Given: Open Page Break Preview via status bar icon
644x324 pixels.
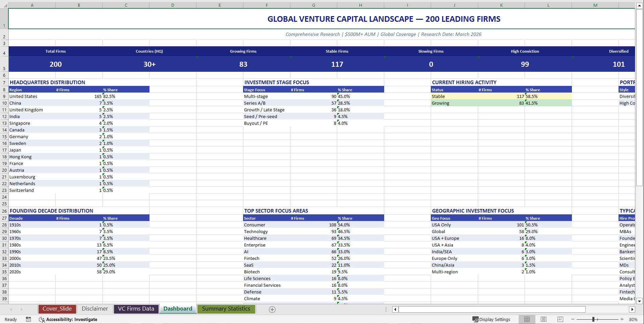Looking at the screenshot, I should pos(560,319).
